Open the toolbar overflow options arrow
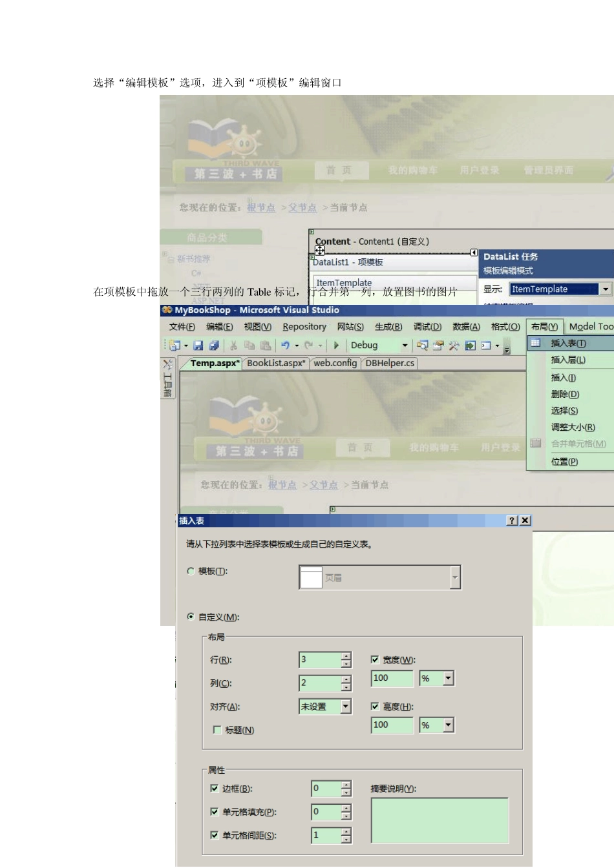 [x=507, y=349]
